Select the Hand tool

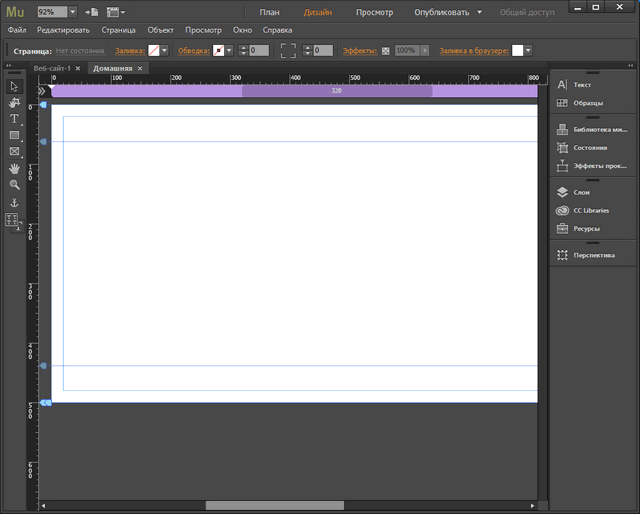click(x=14, y=168)
